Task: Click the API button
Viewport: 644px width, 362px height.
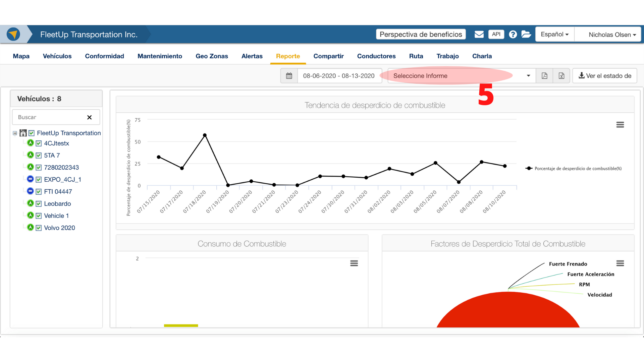Action: tap(496, 34)
